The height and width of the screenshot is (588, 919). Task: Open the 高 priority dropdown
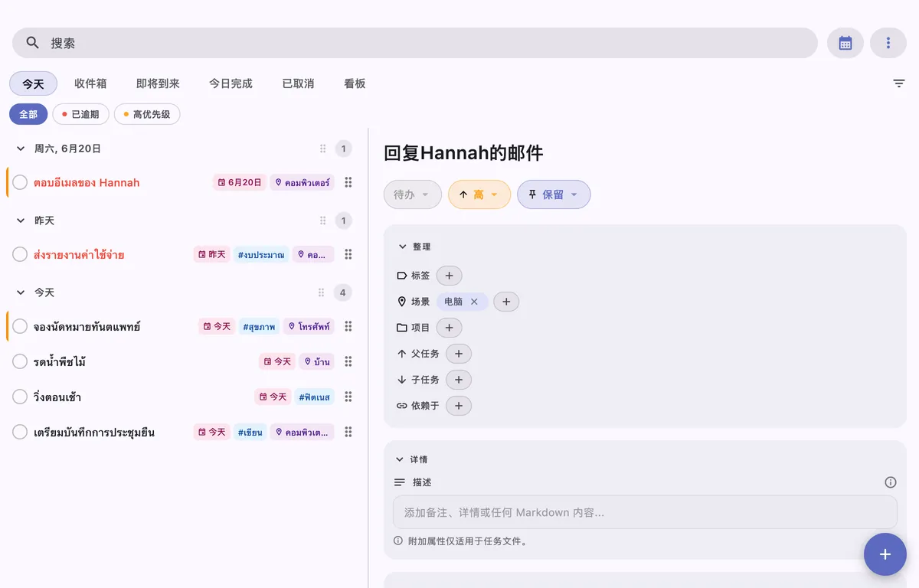click(x=479, y=194)
